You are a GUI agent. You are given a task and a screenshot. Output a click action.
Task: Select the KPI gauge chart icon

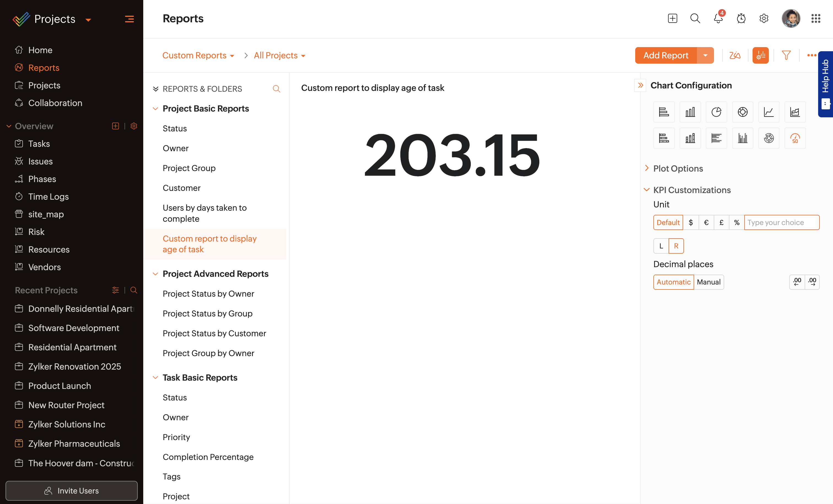tap(794, 138)
